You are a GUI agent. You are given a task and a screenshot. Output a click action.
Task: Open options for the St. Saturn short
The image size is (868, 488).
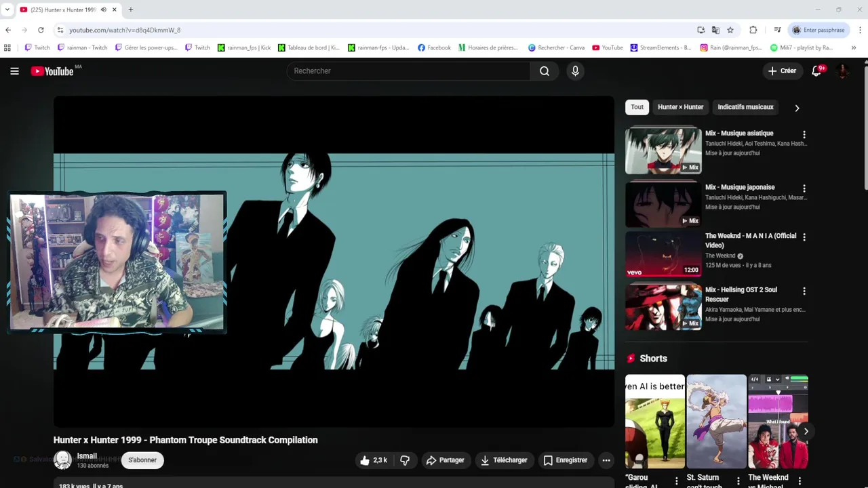738,481
